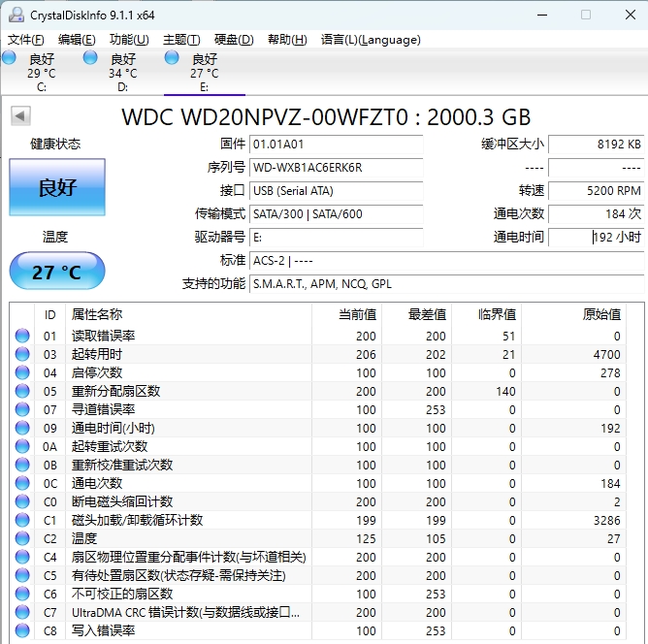Screen dimensions: 648x644
Task: Open the 帮助(H) menu
Action: tap(287, 40)
